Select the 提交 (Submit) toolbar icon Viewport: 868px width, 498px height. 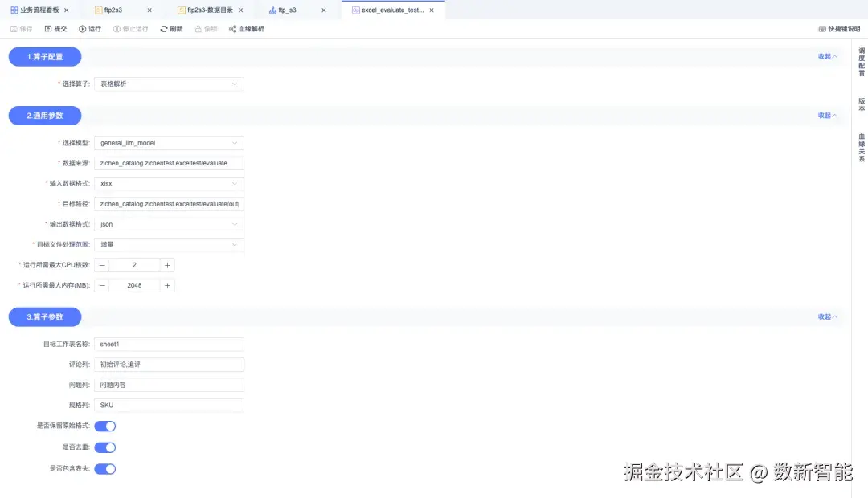[54, 28]
